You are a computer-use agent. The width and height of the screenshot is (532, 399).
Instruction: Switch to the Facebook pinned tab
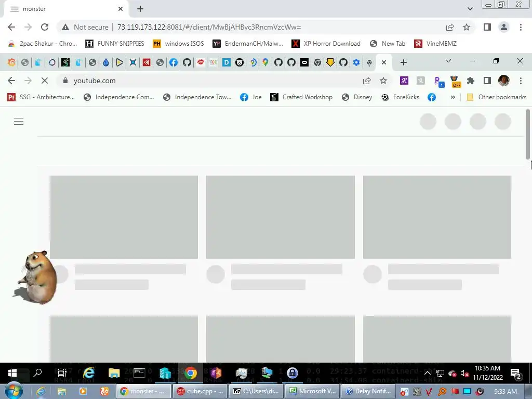[x=174, y=62]
